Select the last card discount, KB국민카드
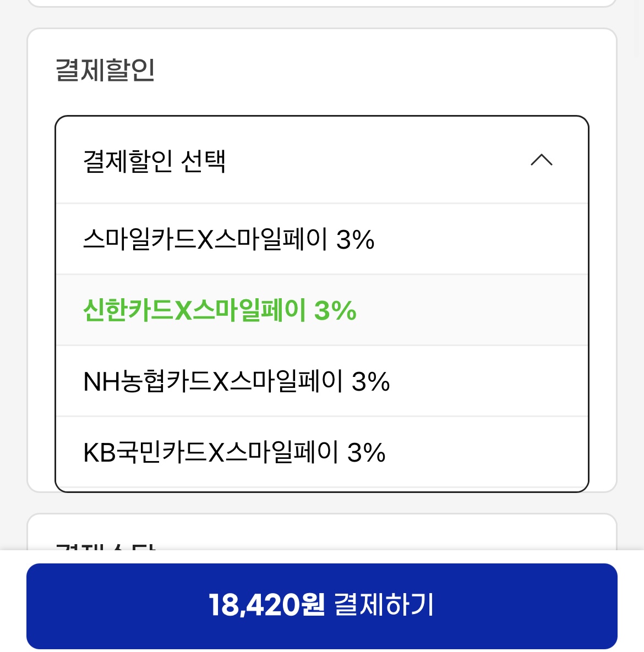 (234, 452)
